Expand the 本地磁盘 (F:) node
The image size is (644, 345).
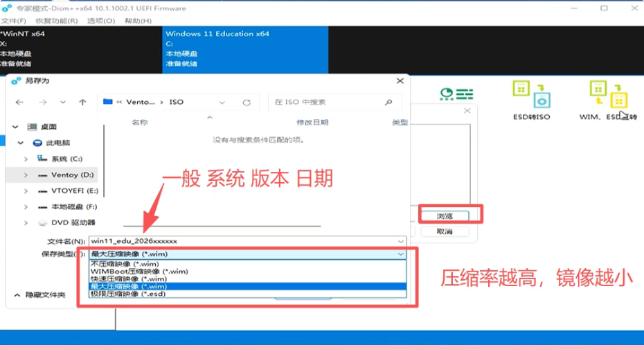tap(26, 207)
